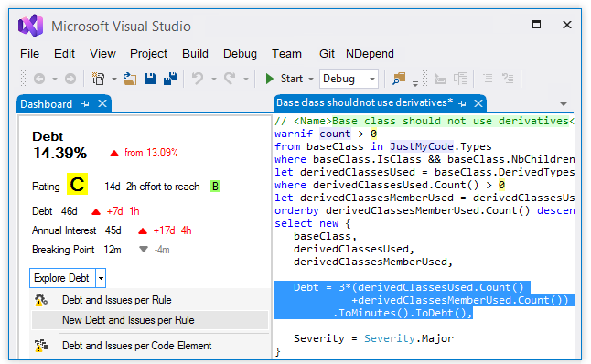This screenshot has width=591, height=364.
Task: Open the Redo history dropdown arrow
Action: point(246,79)
